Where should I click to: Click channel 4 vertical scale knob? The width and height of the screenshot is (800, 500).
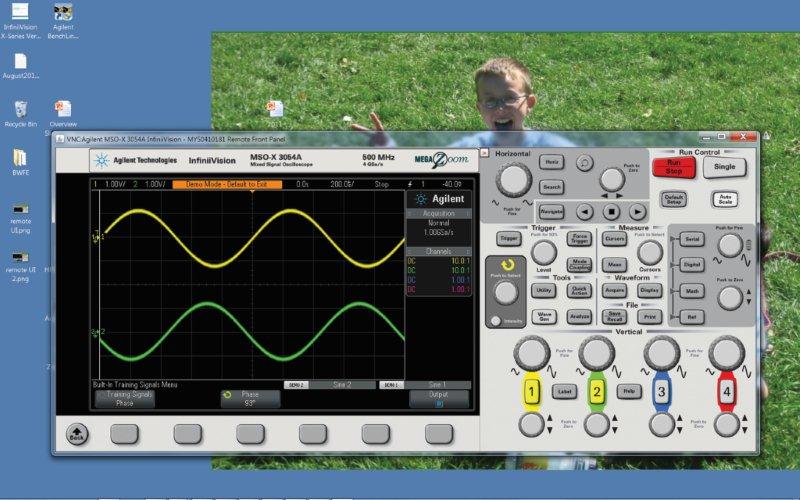pyautogui.click(x=727, y=353)
